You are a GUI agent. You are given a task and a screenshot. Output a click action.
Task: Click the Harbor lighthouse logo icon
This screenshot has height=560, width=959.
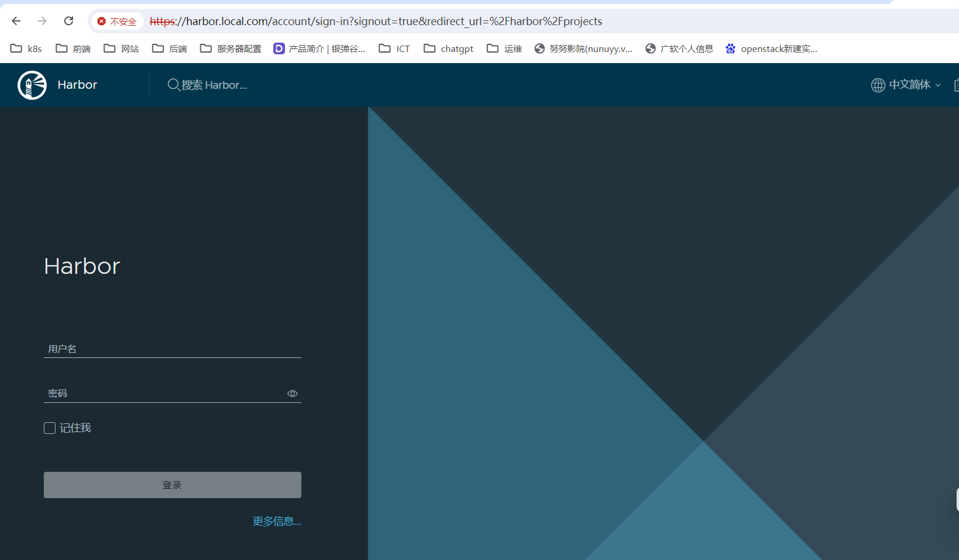click(32, 85)
